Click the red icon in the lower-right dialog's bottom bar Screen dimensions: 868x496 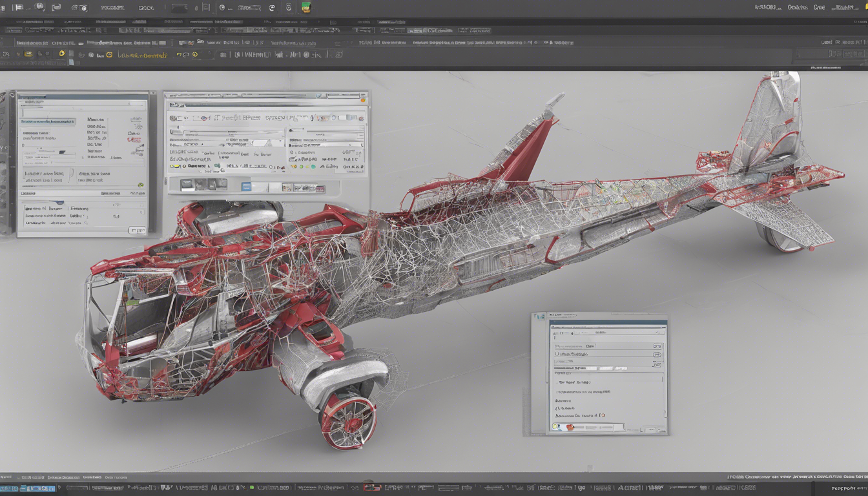(x=570, y=428)
